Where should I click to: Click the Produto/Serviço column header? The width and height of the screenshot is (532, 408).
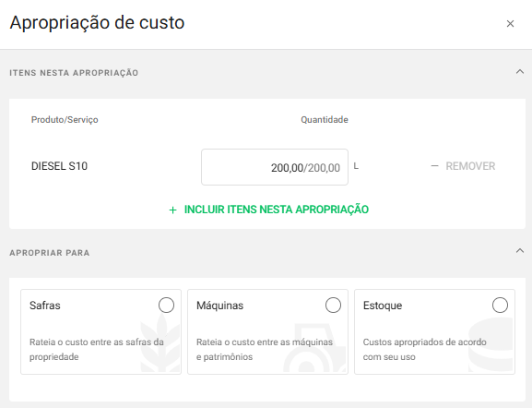point(65,120)
